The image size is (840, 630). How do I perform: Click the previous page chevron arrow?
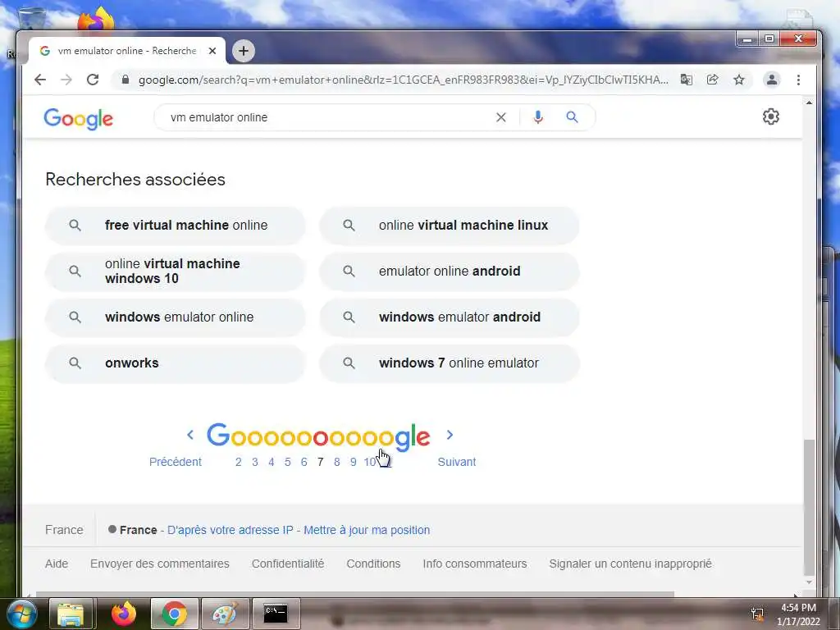click(190, 435)
